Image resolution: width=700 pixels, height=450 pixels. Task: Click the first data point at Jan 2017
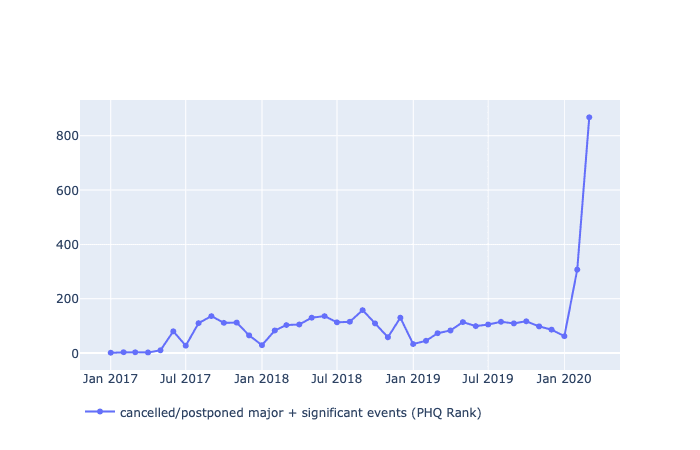pyautogui.click(x=111, y=352)
